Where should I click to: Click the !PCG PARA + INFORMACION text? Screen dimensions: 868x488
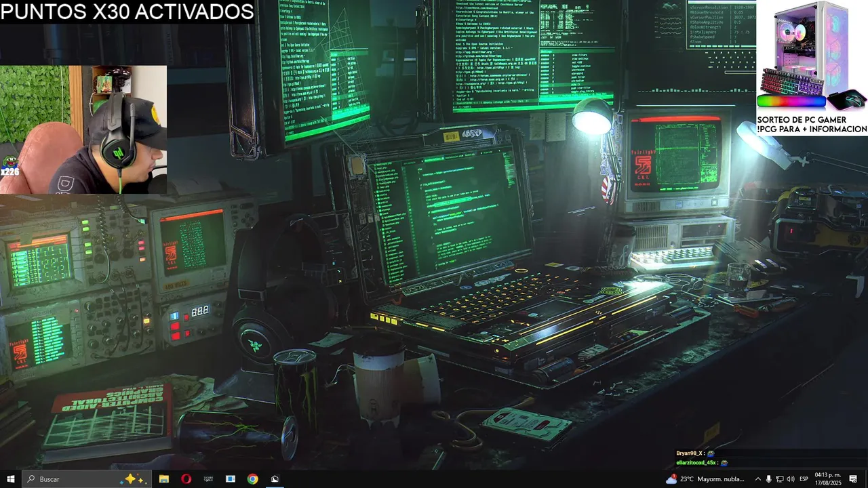tap(812, 129)
